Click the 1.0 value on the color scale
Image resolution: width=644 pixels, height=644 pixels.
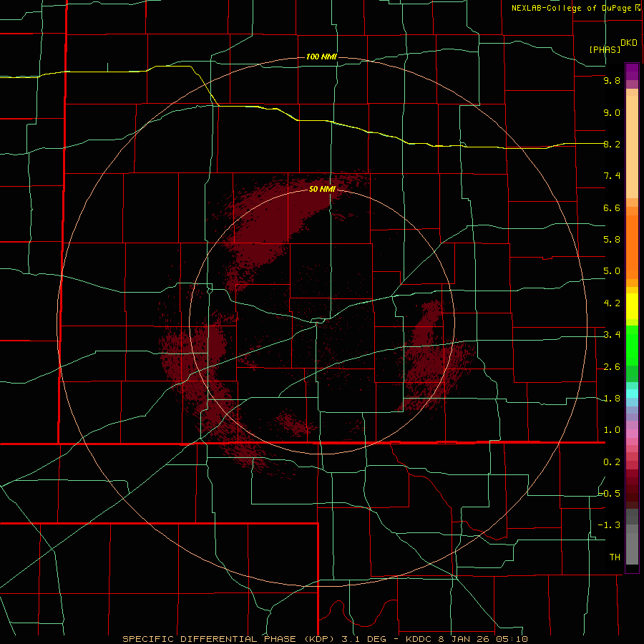point(612,430)
